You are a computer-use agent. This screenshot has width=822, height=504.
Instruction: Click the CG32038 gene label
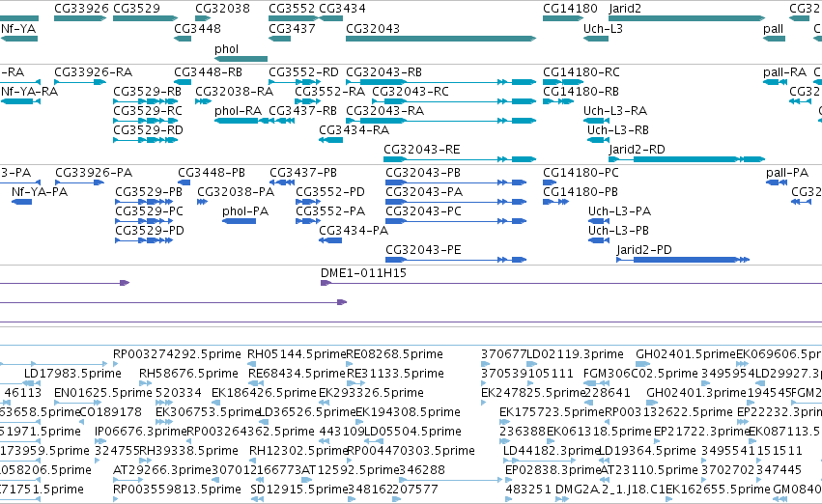[x=222, y=9]
